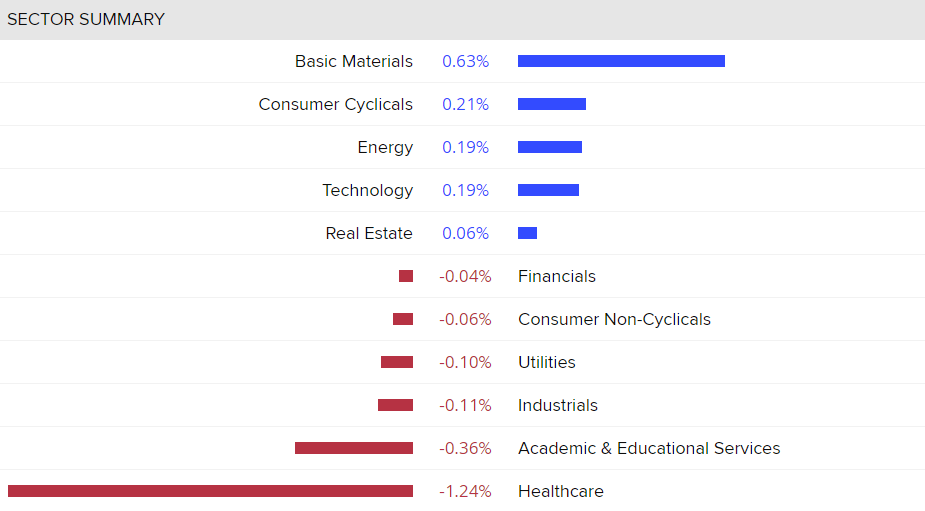
Task: Click the Real Estate sector name
Action: click(368, 233)
